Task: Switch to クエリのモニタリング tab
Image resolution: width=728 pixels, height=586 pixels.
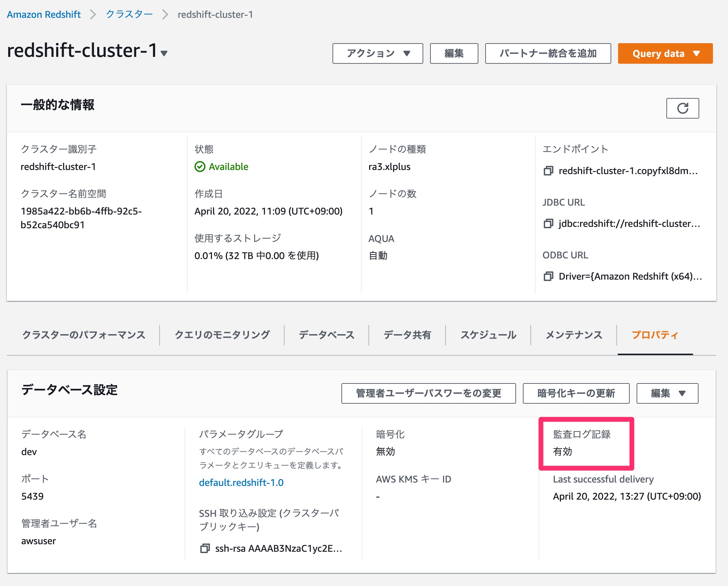Action: click(x=222, y=335)
